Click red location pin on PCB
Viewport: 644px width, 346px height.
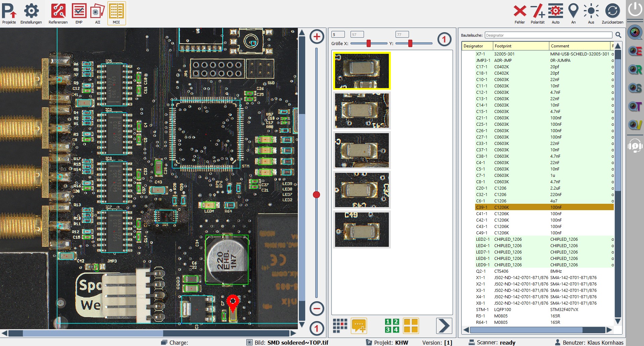[x=233, y=303]
